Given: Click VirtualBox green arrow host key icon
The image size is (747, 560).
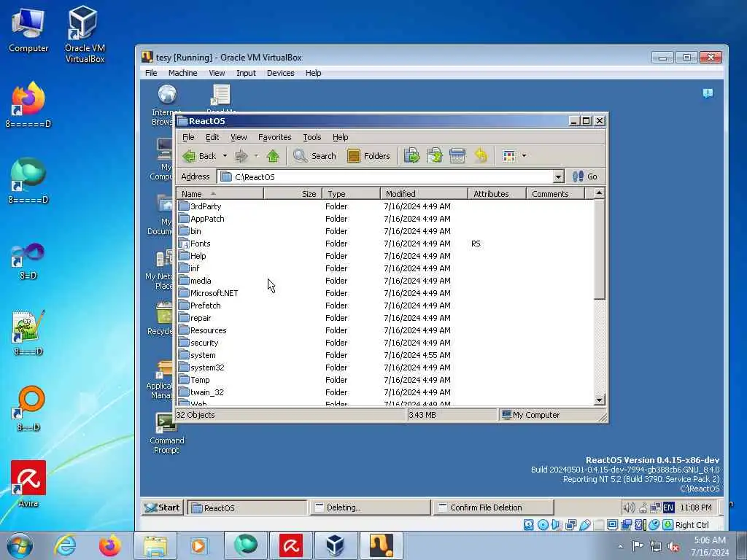Looking at the screenshot, I should pos(668,525).
